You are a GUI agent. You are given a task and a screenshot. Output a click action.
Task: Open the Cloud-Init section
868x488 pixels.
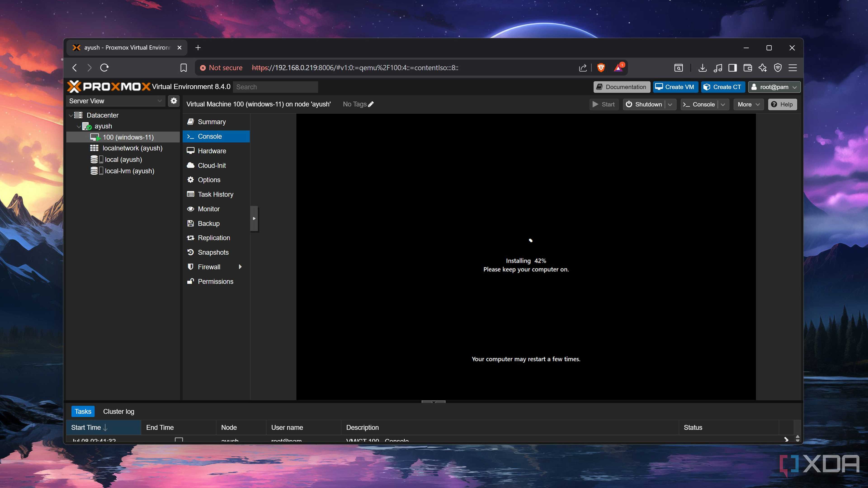coord(216,165)
